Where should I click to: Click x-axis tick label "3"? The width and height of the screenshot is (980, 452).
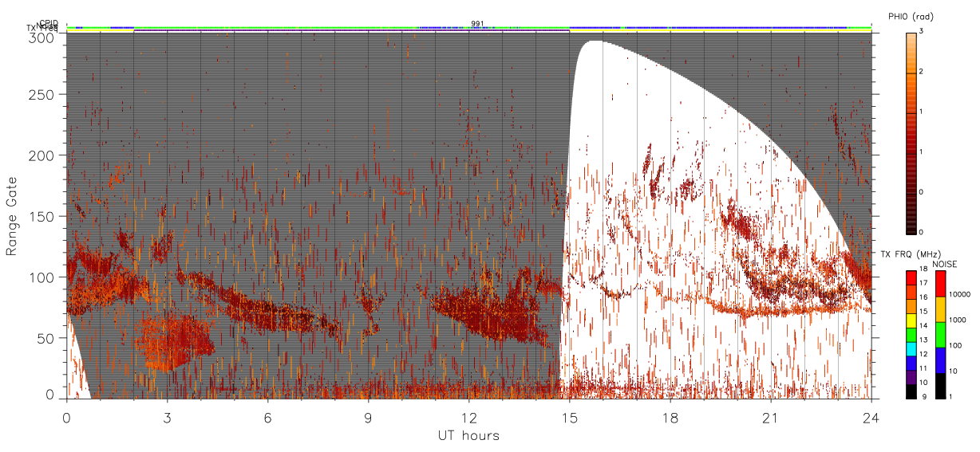(167, 417)
